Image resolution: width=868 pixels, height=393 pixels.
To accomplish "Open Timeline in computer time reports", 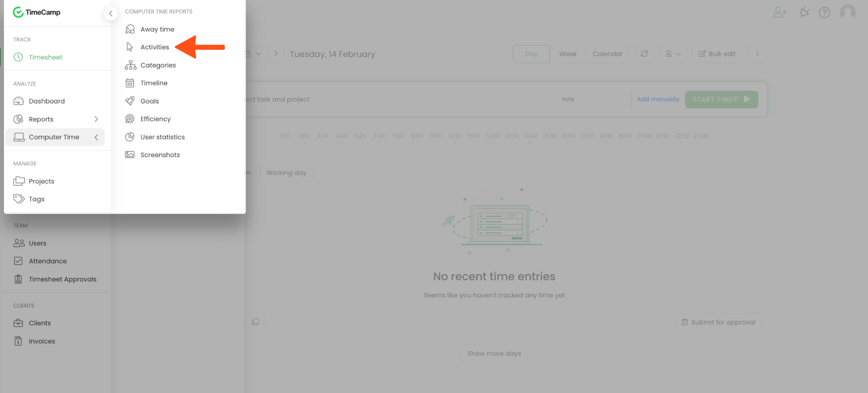I will pyautogui.click(x=154, y=83).
